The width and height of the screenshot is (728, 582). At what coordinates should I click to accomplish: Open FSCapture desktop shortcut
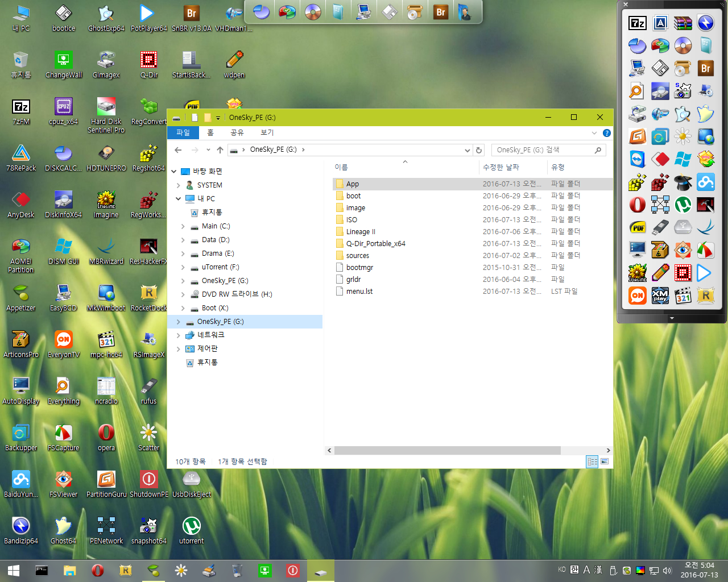64,438
